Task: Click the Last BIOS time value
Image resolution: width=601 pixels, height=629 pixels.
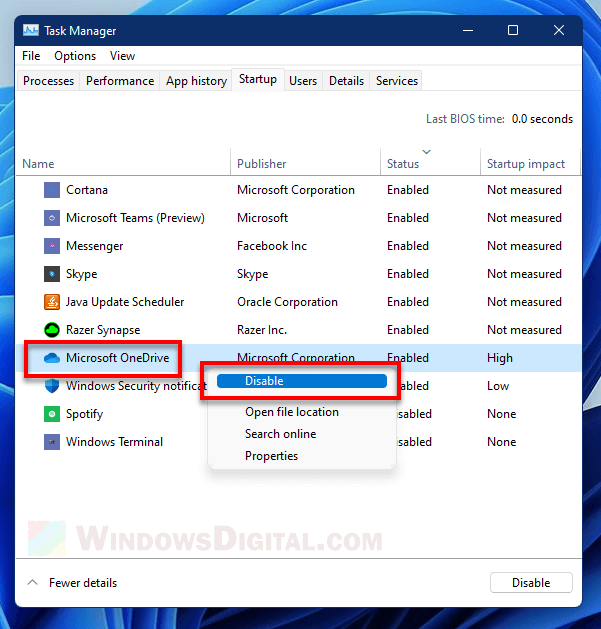Action: pyautogui.click(x=542, y=119)
